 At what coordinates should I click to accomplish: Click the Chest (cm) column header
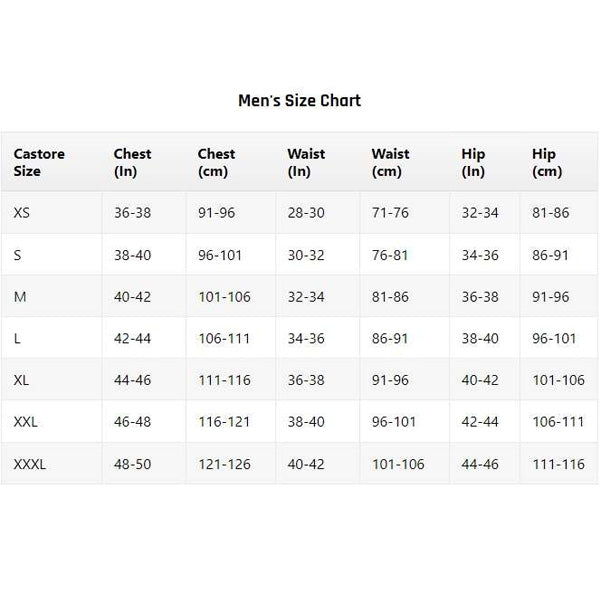pyautogui.click(x=216, y=162)
